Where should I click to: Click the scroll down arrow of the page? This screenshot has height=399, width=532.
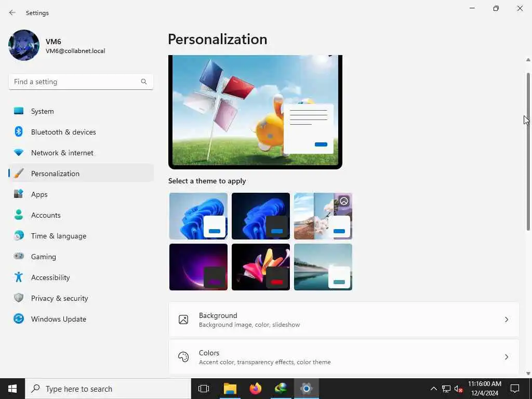tap(528, 373)
